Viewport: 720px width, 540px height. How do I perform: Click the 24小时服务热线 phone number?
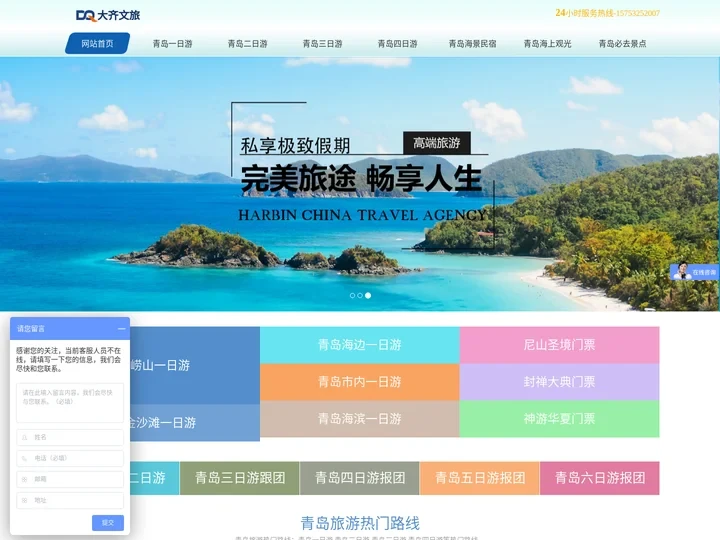pos(607,13)
